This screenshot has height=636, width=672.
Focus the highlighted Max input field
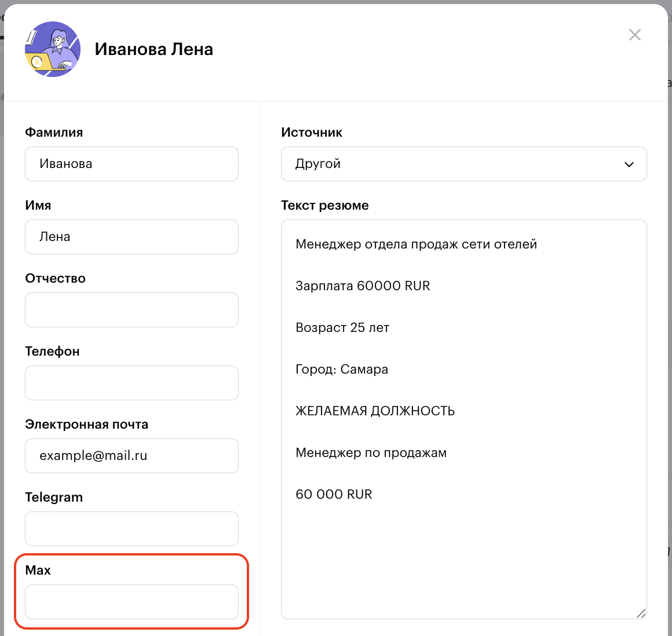coord(132,602)
